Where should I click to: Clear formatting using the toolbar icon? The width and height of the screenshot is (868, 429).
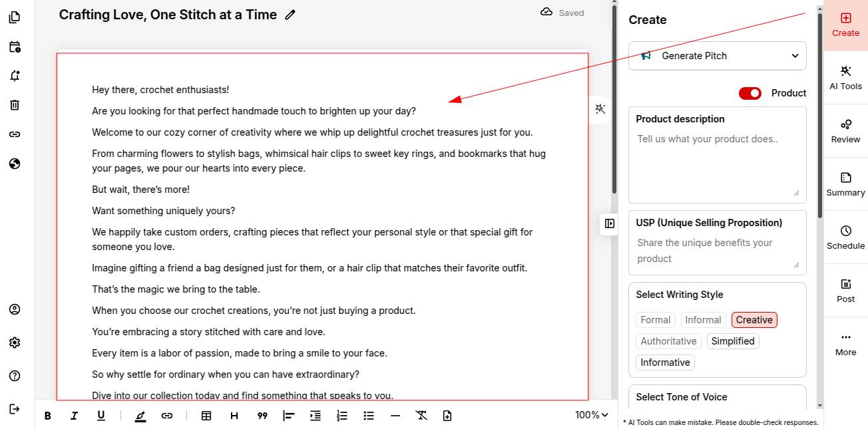coord(421,416)
